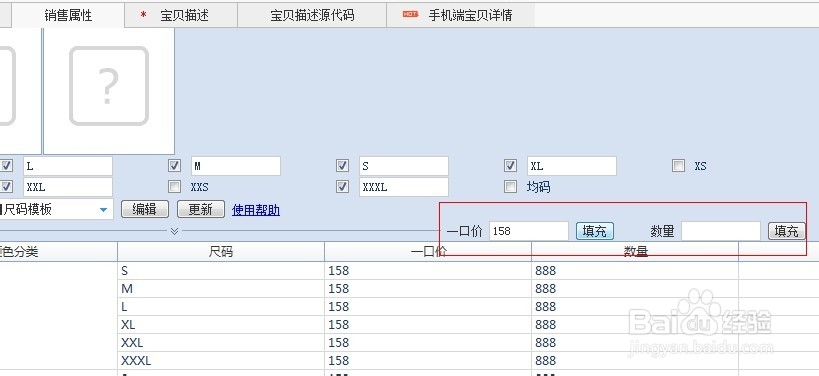This screenshot has width=819, height=376.
Task: Select the M size table cell
Action: coord(221,289)
